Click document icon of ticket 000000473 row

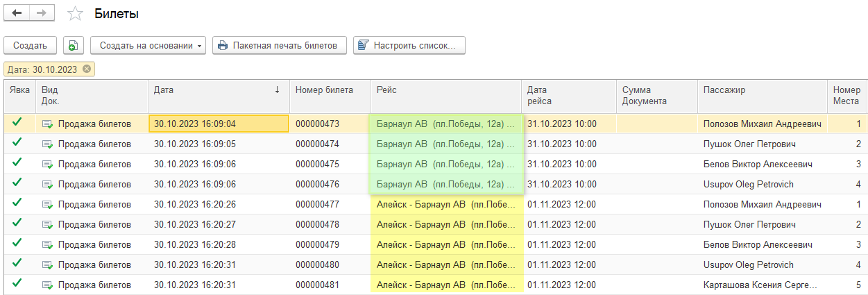47,124
